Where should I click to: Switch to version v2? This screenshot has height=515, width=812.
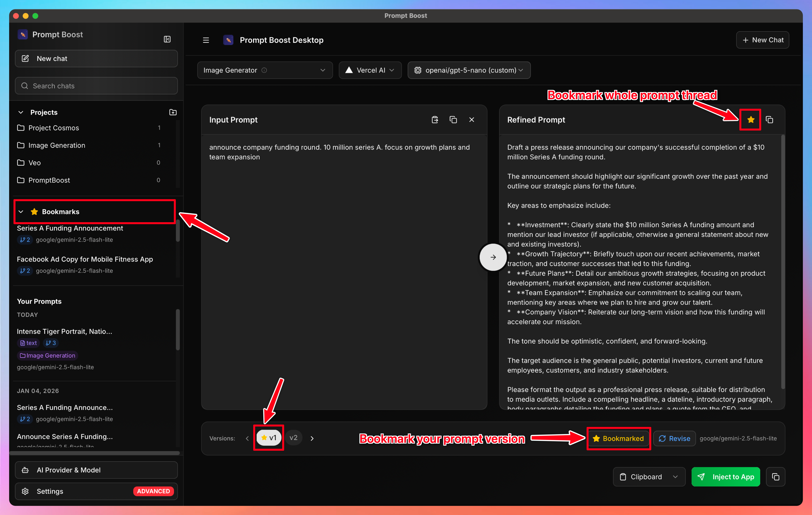294,438
